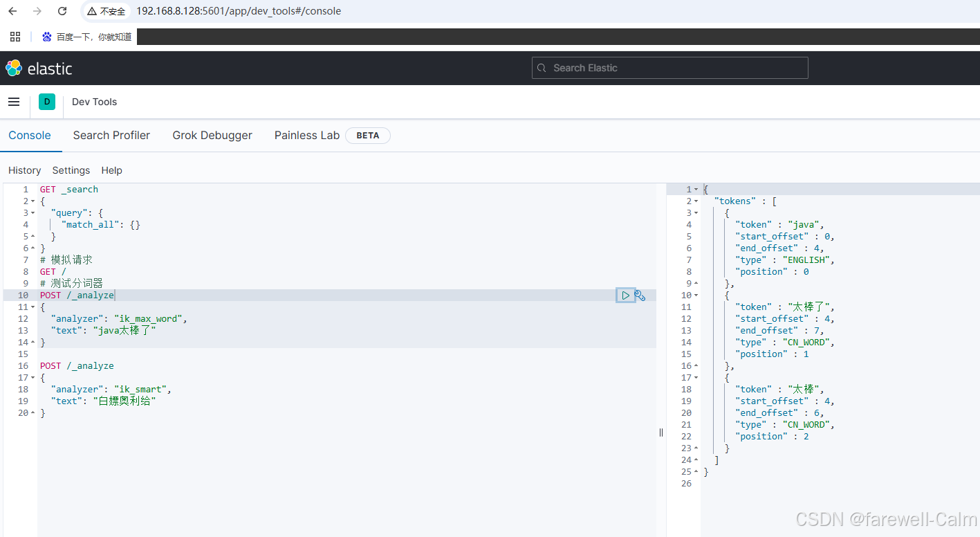Click the not secure warning icon
Screen dimensions: 980x537
[92, 11]
